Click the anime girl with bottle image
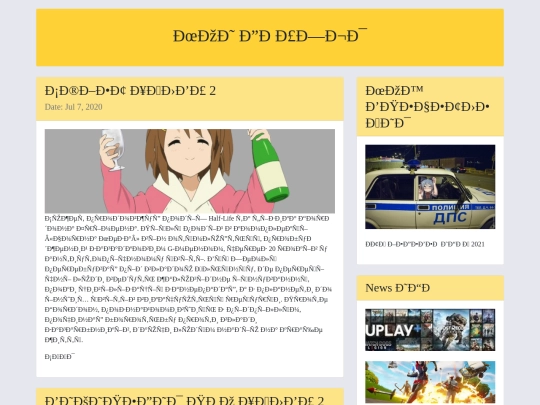The height and width of the screenshot is (405, 540). [190, 171]
